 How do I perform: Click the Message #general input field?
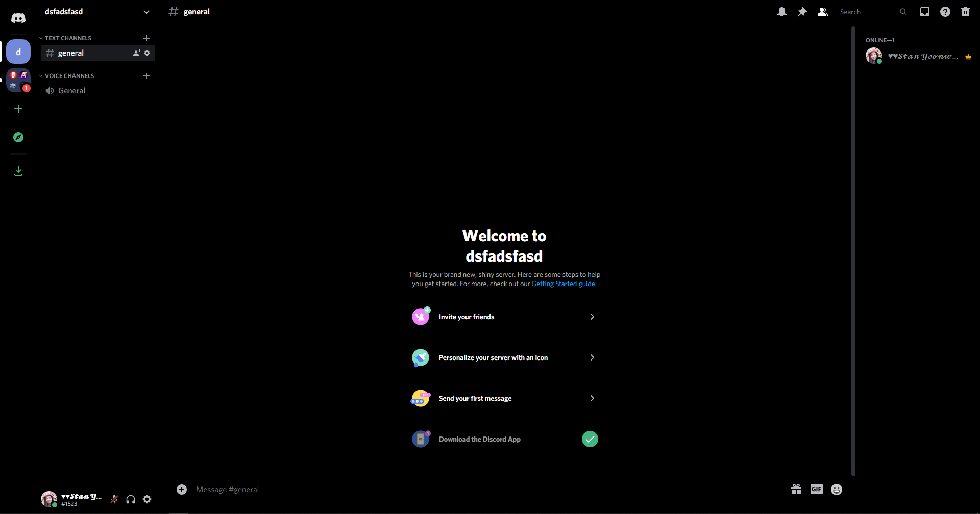357,489
